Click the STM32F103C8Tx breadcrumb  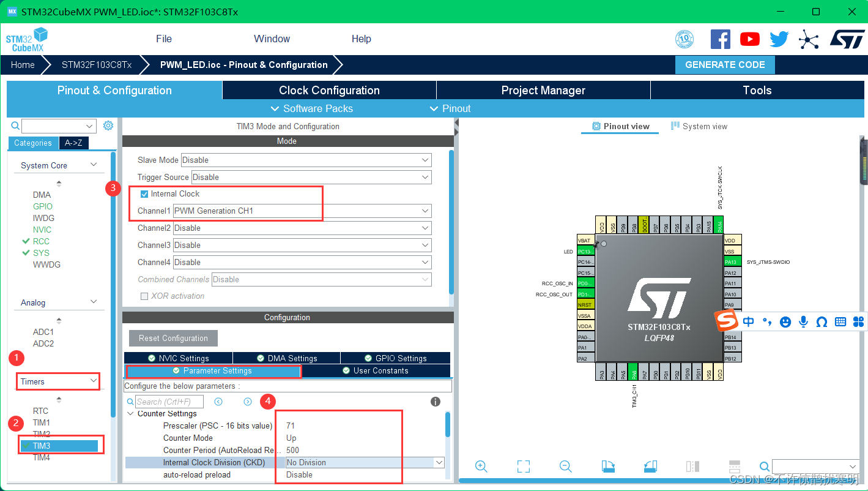click(97, 64)
